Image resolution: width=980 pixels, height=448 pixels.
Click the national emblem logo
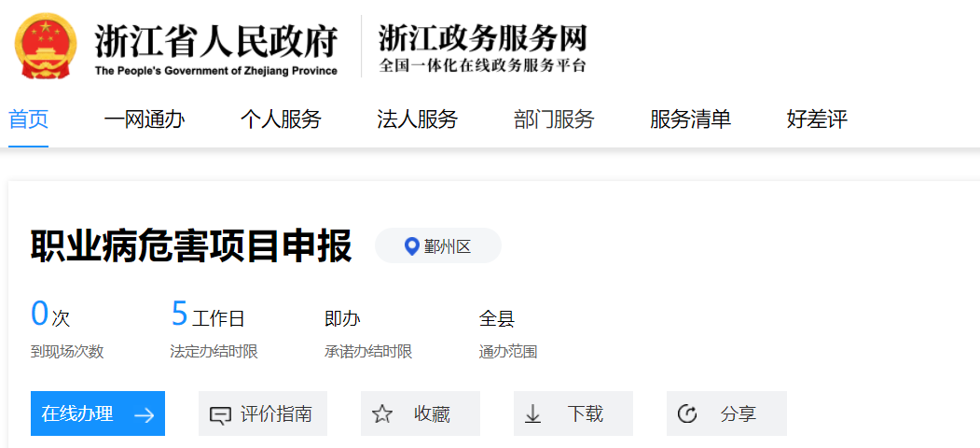coord(46,47)
